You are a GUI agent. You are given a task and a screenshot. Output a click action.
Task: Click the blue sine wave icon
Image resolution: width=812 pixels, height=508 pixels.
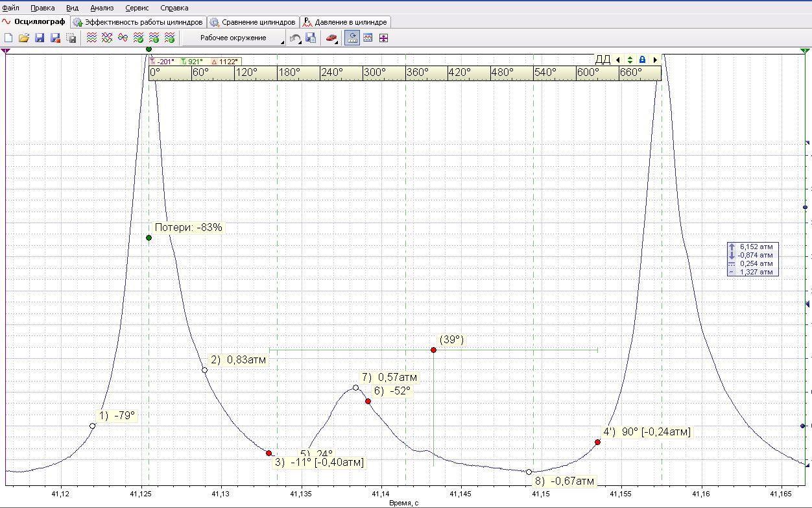[123, 38]
